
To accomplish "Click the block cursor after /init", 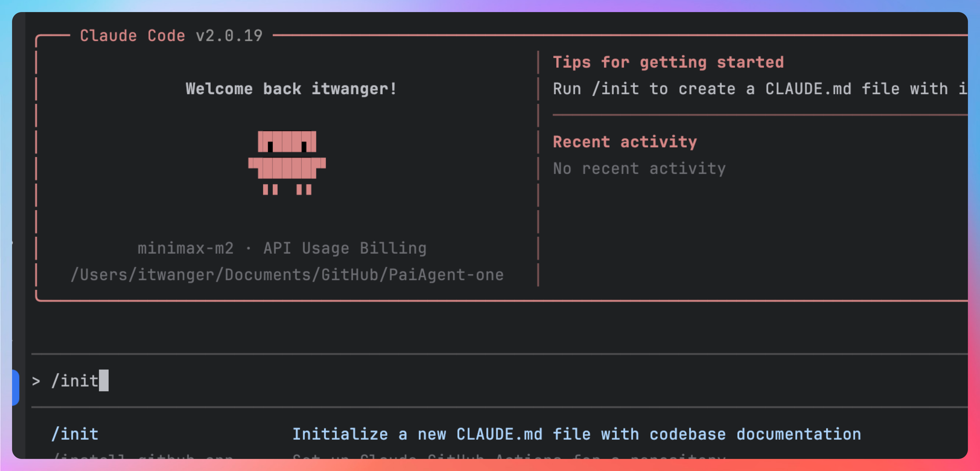I will pyautogui.click(x=103, y=380).
